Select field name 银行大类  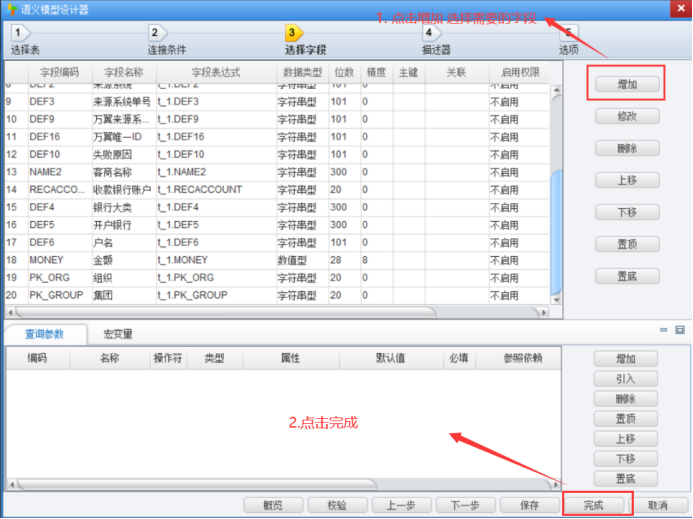(x=124, y=207)
